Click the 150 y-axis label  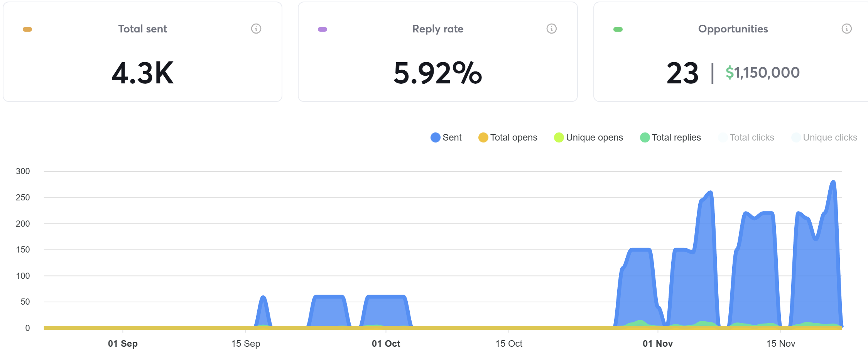23,250
